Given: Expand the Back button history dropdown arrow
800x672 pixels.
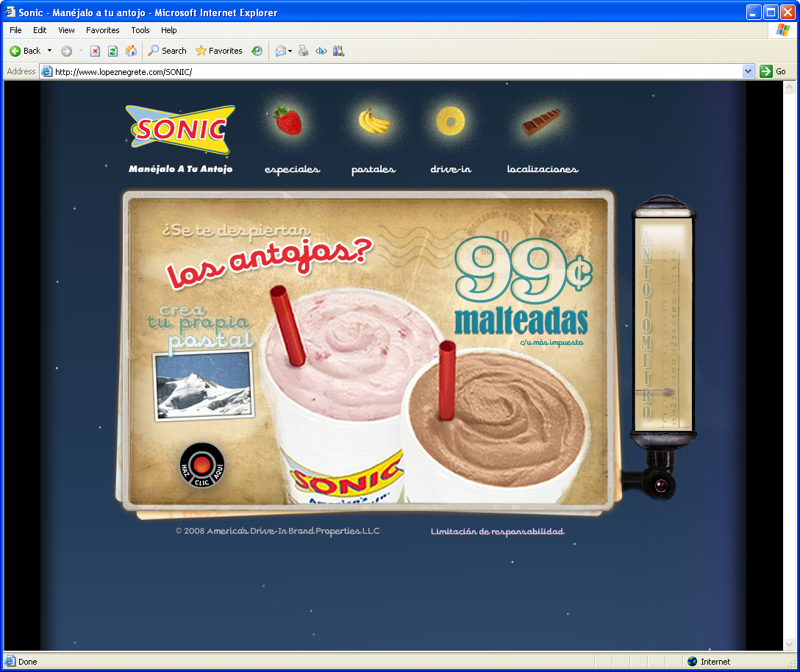Looking at the screenshot, I should [x=50, y=51].
